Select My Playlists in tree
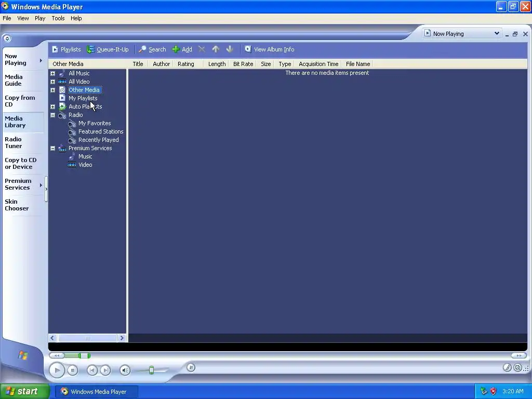Screen dimensions: 532x399 point(83,98)
